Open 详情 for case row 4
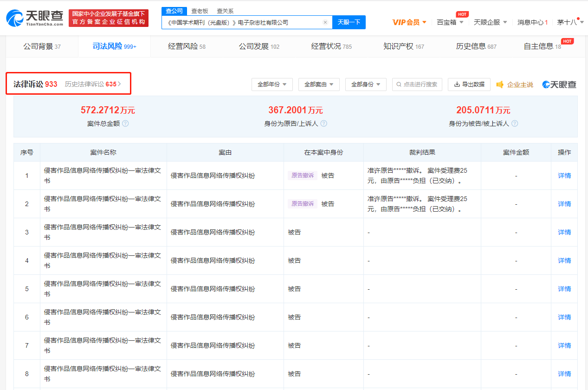588x390 pixels. 564,260
